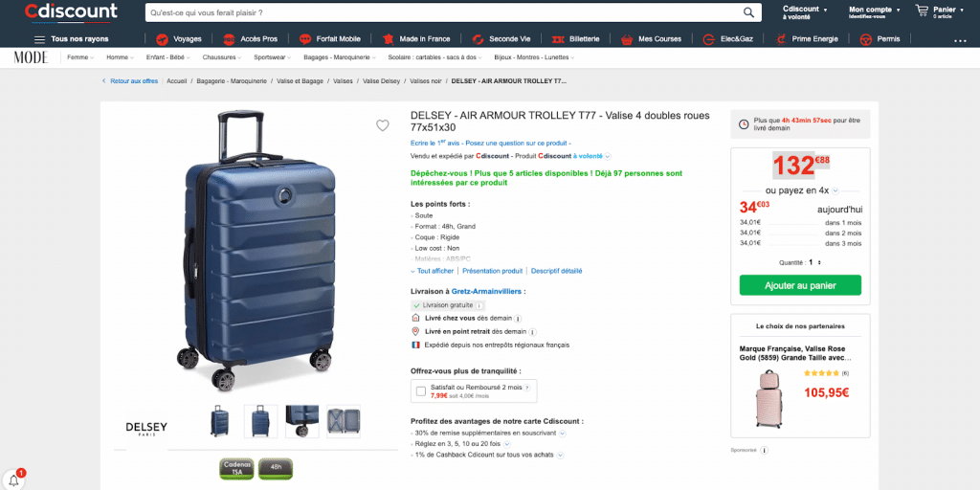980x490 pixels.
Task: Open the Tous nos rayons hamburger menu
Action: pyautogui.click(x=39, y=39)
